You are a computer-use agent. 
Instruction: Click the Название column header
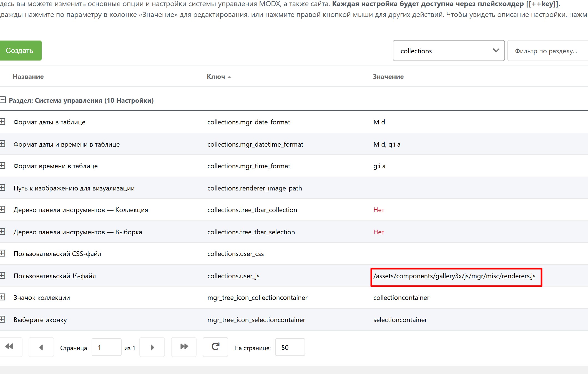28,77
